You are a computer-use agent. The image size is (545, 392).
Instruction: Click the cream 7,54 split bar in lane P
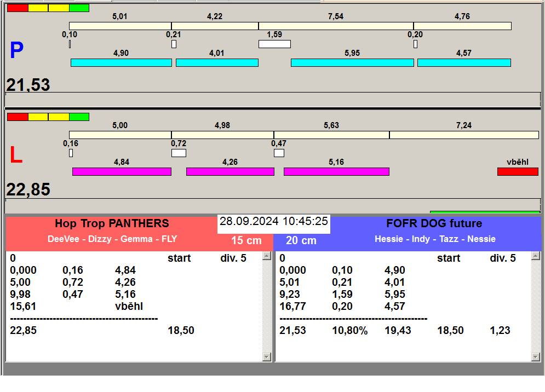point(336,26)
